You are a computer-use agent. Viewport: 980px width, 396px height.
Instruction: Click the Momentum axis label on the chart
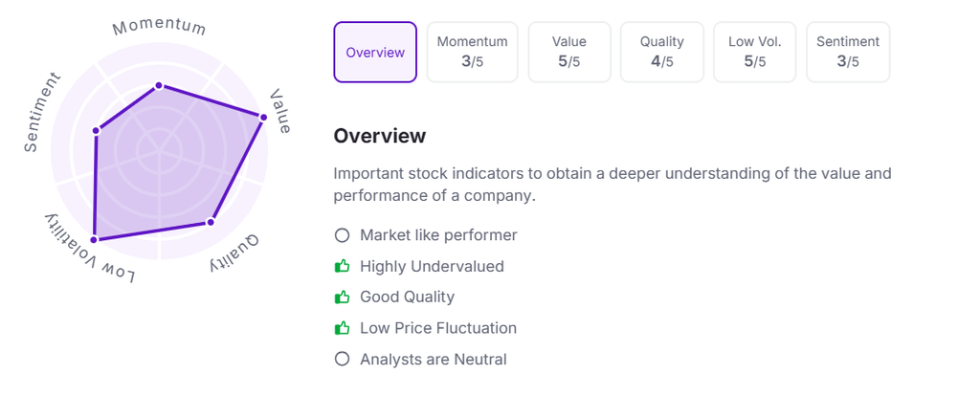159,26
